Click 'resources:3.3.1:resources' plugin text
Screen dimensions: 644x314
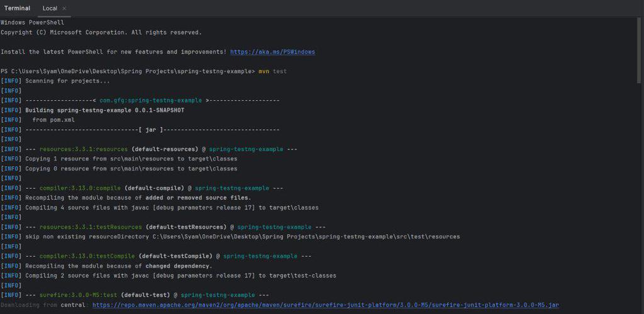tap(84, 149)
